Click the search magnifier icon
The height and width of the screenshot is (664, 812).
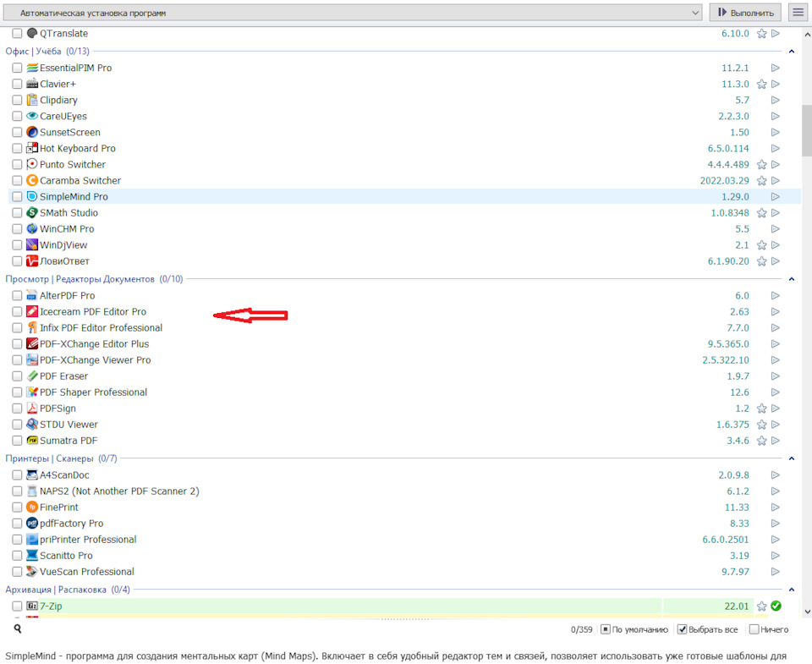[18, 628]
